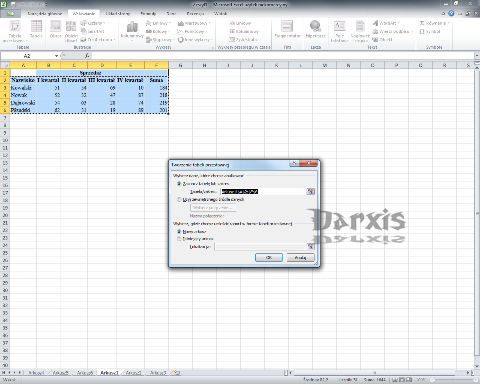
Task: Click the Select All corner of the grid
Action: 5,65
